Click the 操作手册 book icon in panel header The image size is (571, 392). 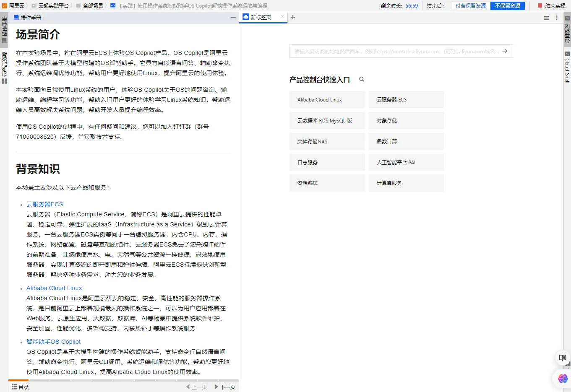click(x=16, y=18)
